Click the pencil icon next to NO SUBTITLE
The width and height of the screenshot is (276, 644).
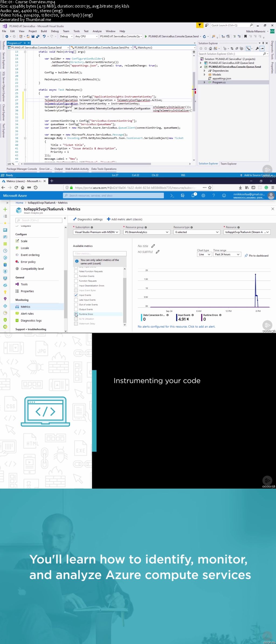point(158,252)
